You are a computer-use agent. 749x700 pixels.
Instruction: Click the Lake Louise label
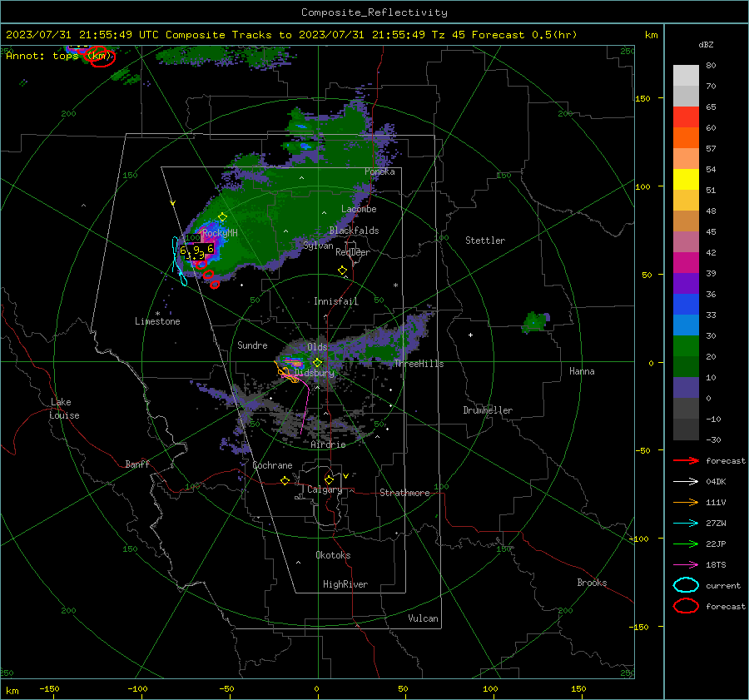pyautogui.click(x=64, y=409)
